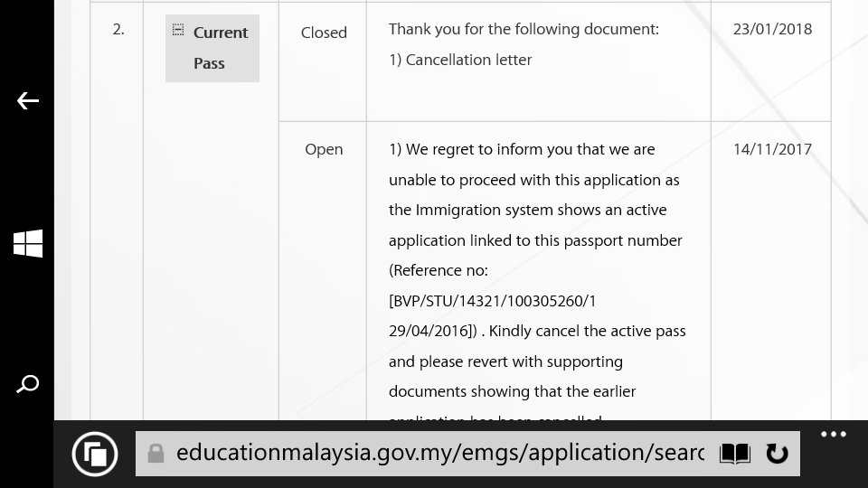Tap the back arrow button
Screen dimensions: 868x488
(28, 101)
